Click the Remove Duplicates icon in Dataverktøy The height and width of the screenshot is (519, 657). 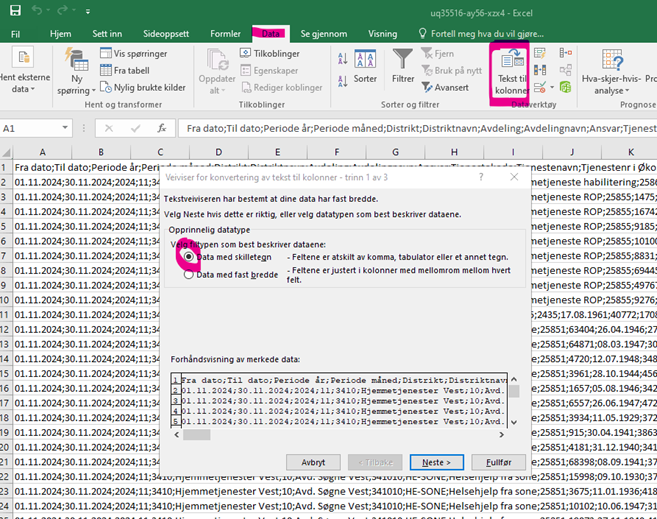(540, 70)
